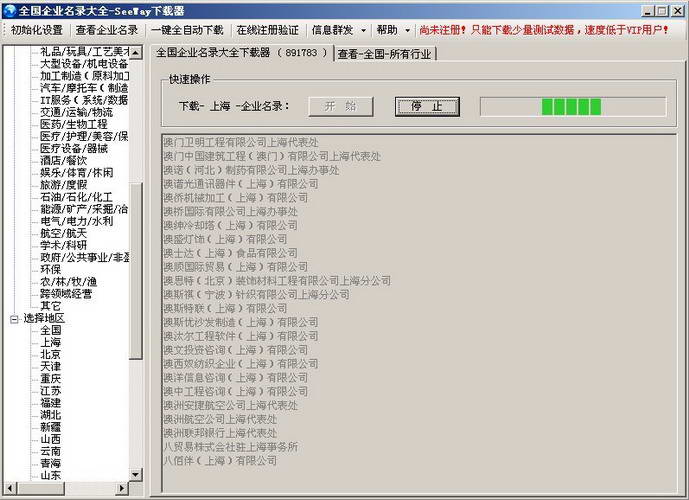This screenshot has height=500, width=689.
Task: Select 政府/公共事业 industry item
Action: pyautogui.click(x=85, y=257)
